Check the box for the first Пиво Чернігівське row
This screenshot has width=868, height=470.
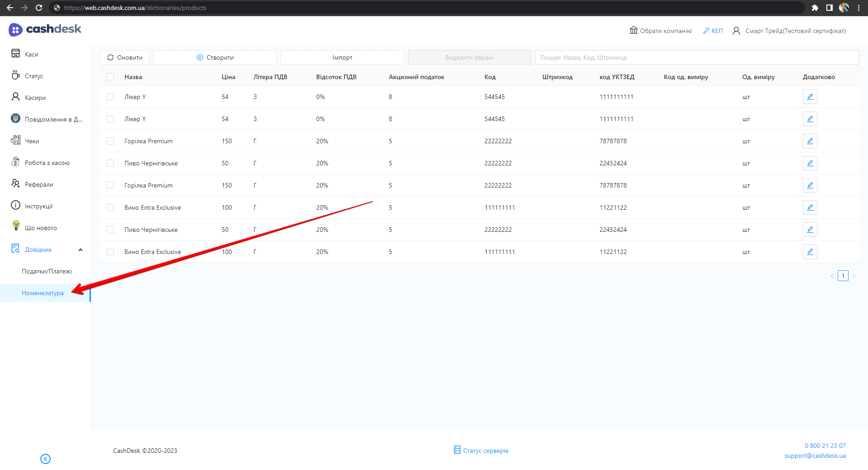[110, 163]
